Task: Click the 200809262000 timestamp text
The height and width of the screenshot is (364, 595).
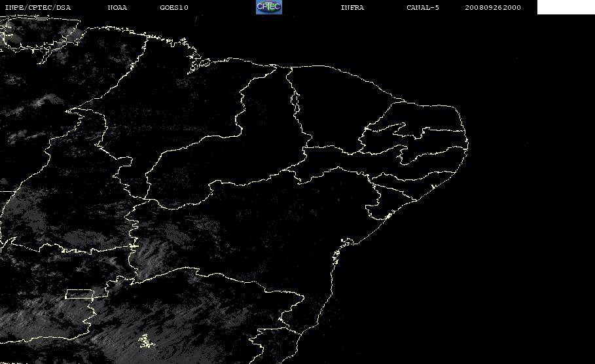Action: (492, 7)
